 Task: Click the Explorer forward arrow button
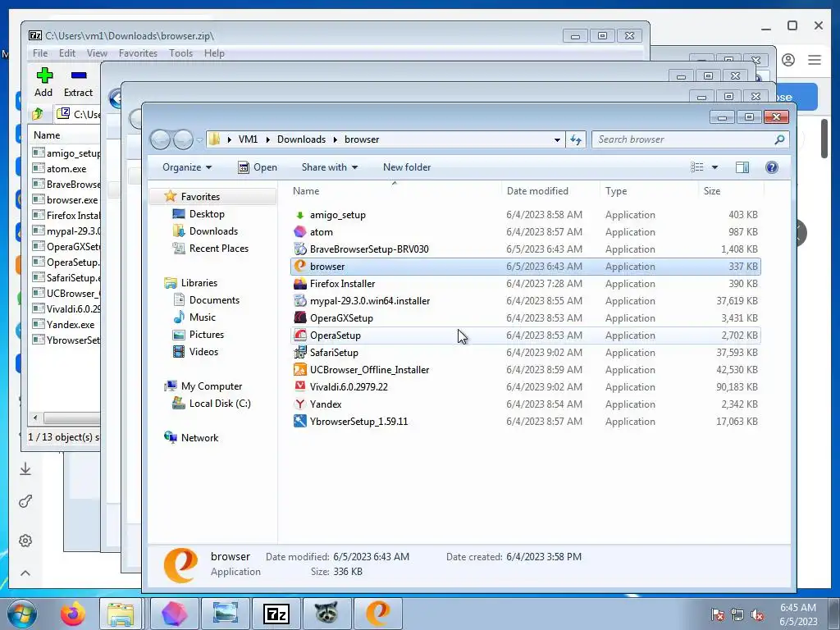pos(183,139)
